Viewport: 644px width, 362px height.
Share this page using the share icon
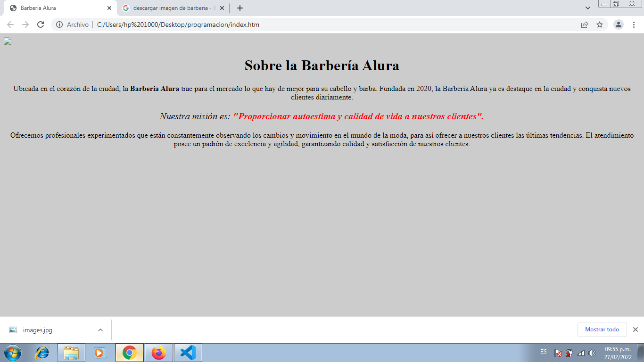585,25
